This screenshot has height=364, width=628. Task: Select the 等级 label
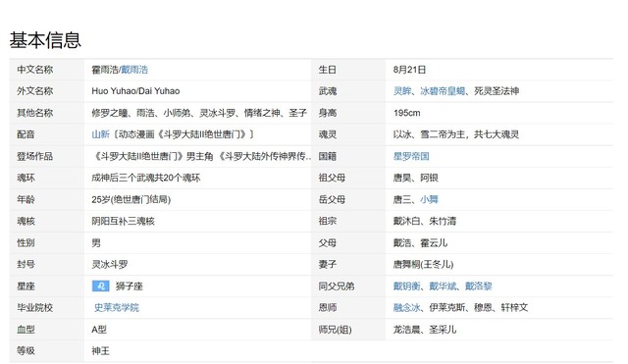(x=26, y=351)
